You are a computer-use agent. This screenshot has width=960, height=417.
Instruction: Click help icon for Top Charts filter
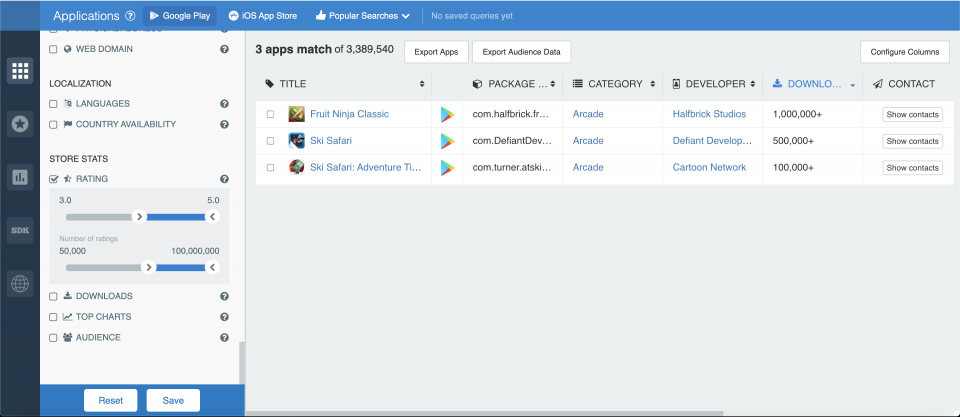click(224, 317)
